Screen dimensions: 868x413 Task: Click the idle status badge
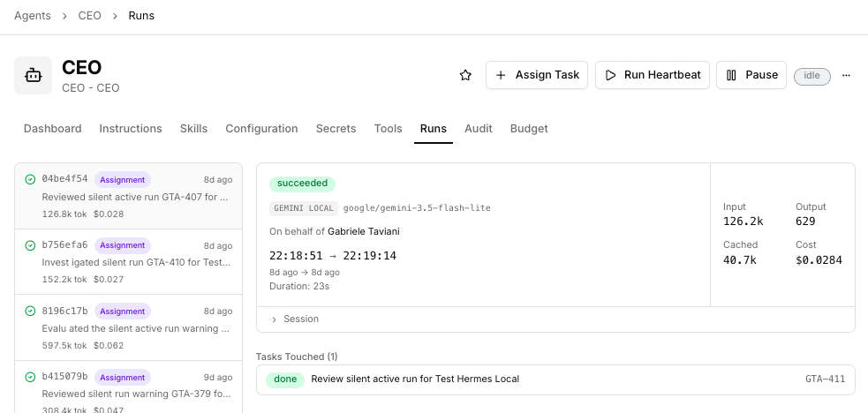click(812, 76)
